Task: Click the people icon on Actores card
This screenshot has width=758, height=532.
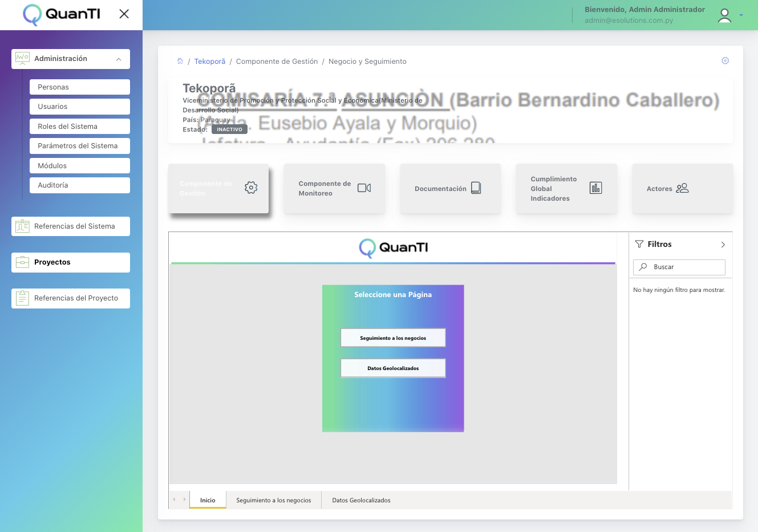Action: [683, 188]
